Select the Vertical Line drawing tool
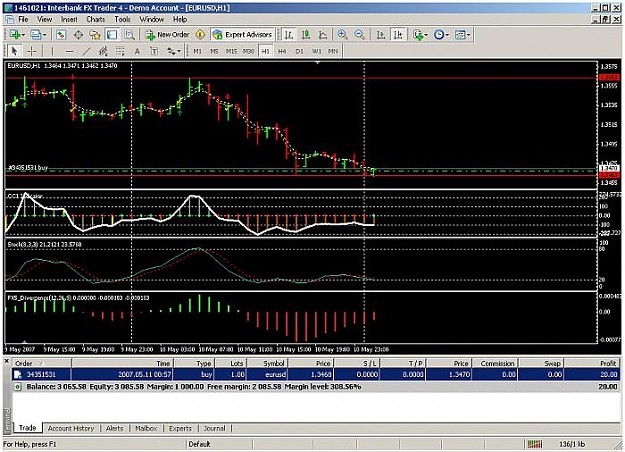Screen dimensions: 625x452 [x=52, y=51]
